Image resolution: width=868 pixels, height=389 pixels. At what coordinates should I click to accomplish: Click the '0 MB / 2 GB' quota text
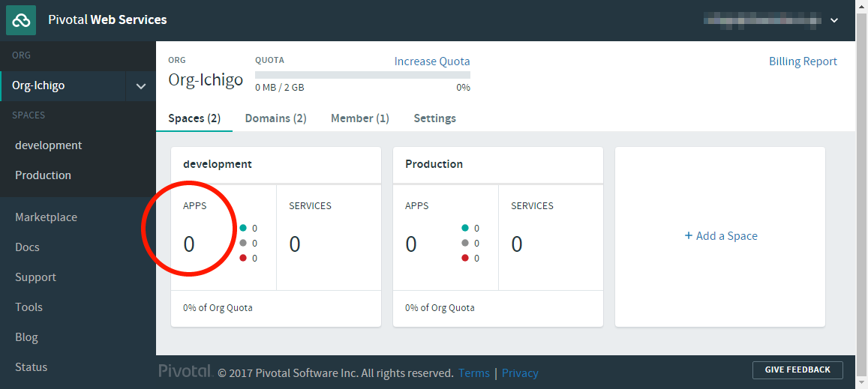click(280, 88)
